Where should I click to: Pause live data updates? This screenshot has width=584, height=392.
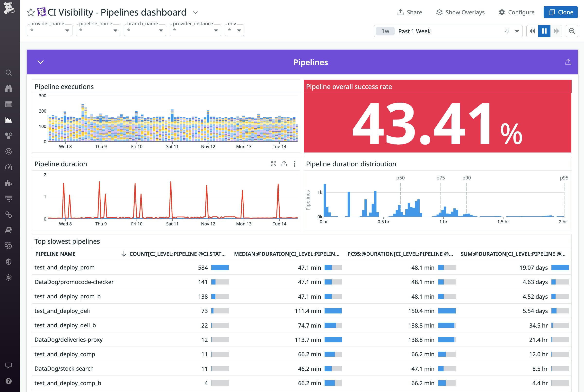(544, 31)
